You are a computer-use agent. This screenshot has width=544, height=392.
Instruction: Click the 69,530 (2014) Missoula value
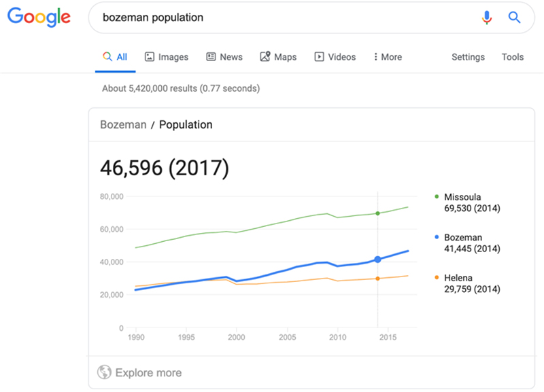[x=472, y=209]
